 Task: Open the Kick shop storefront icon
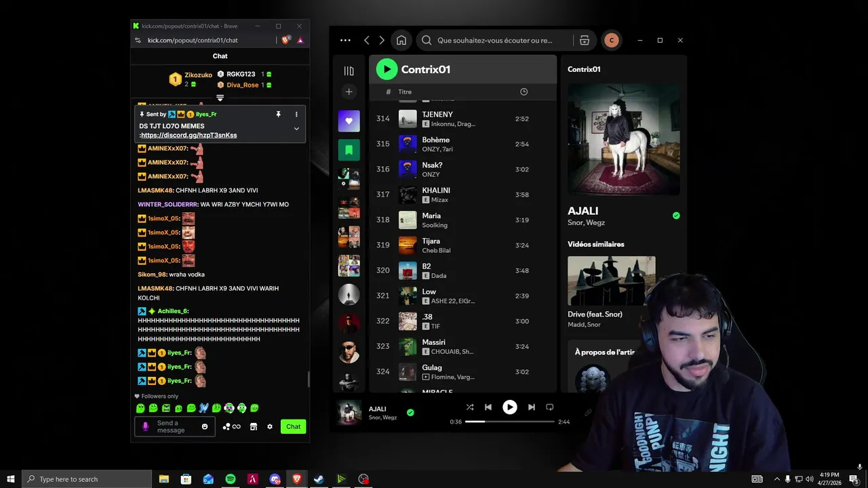(x=254, y=426)
